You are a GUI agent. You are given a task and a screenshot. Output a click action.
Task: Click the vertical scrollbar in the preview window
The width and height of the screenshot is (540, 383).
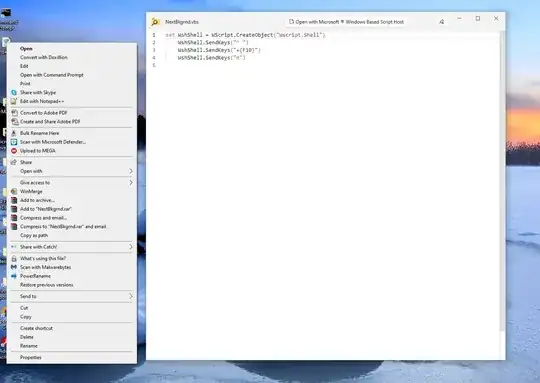coord(503,182)
